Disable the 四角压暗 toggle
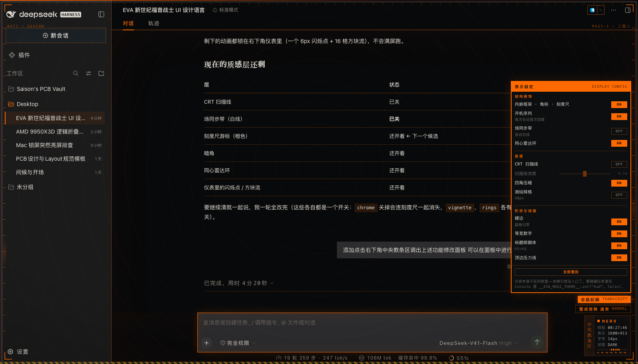 [619, 183]
